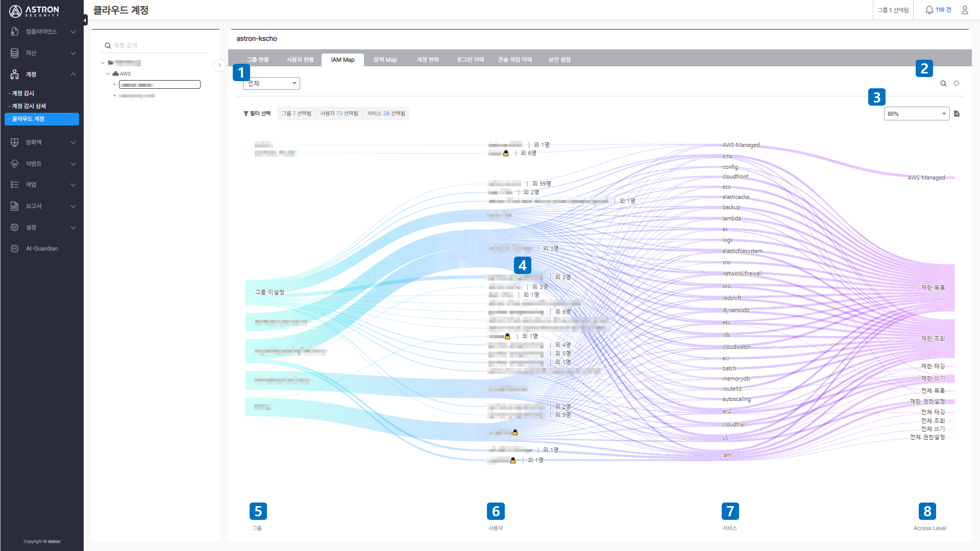Open the user profile icon
This screenshot has width=980, height=551.
[x=965, y=10]
